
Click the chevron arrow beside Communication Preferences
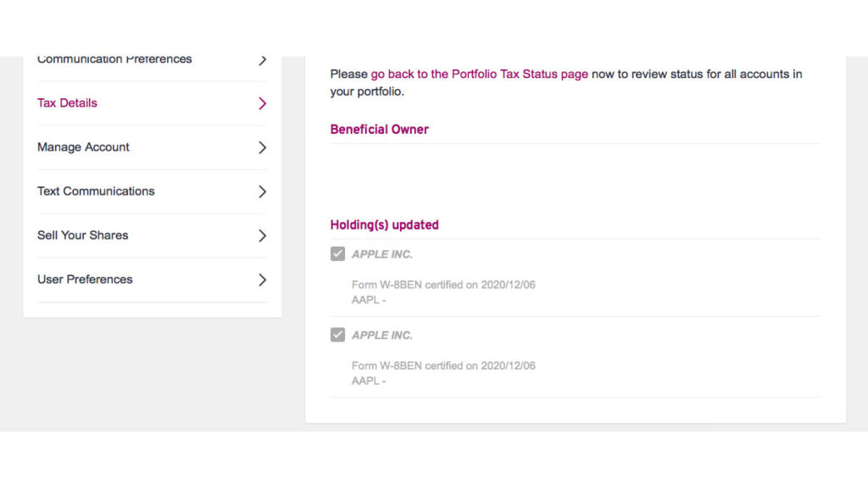(x=263, y=60)
